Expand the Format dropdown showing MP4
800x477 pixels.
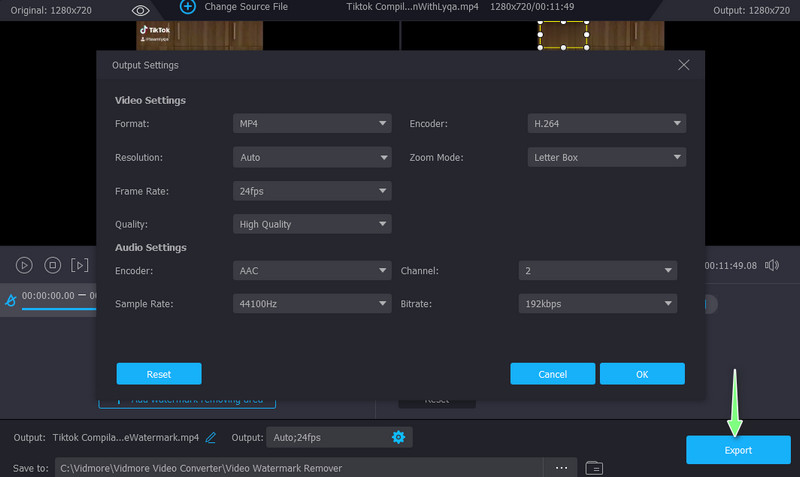click(312, 124)
